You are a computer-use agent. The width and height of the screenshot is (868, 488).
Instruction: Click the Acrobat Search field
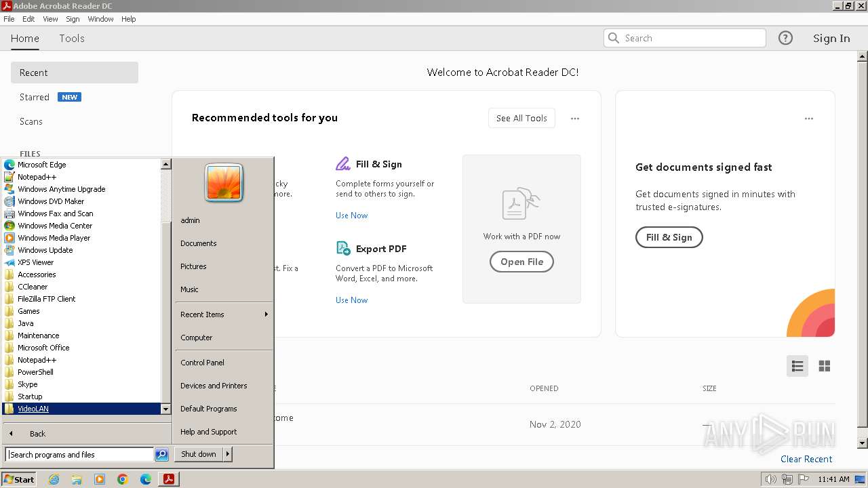tap(685, 38)
